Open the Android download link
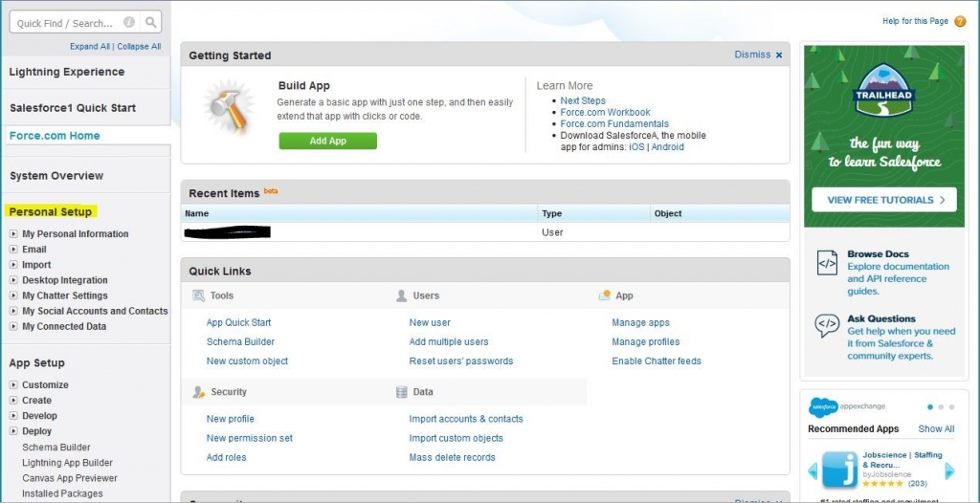 (x=667, y=147)
